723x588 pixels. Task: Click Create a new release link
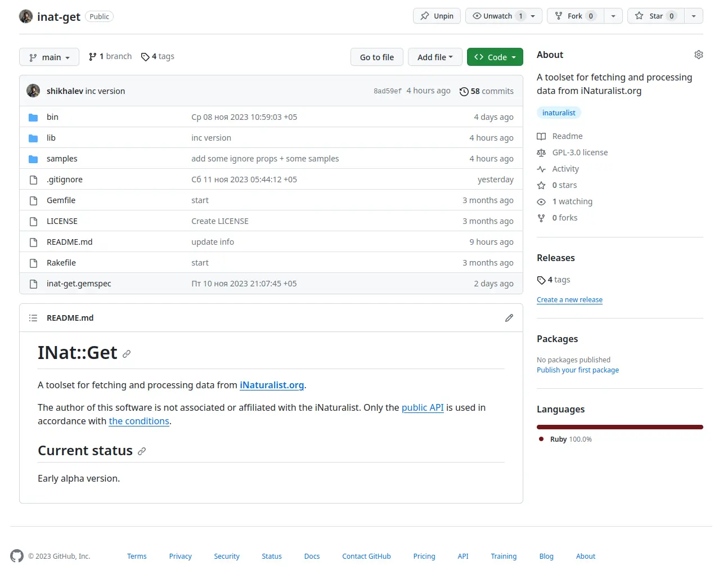[x=569, y=300]
